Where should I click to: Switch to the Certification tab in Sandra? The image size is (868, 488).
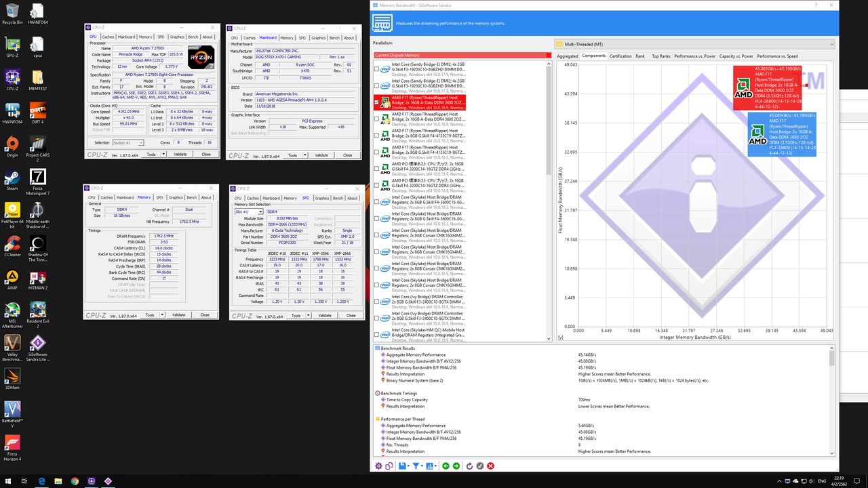coord(620,56)
